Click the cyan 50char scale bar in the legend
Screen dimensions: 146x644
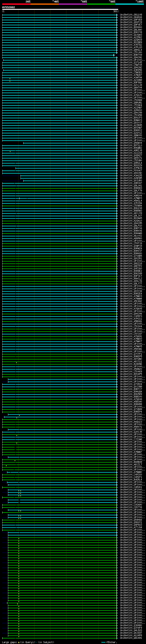(103, 642)
